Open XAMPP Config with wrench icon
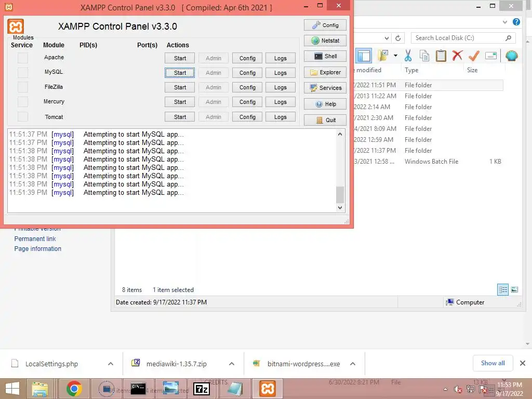532x399 pixels. click(x=325, y=25)
